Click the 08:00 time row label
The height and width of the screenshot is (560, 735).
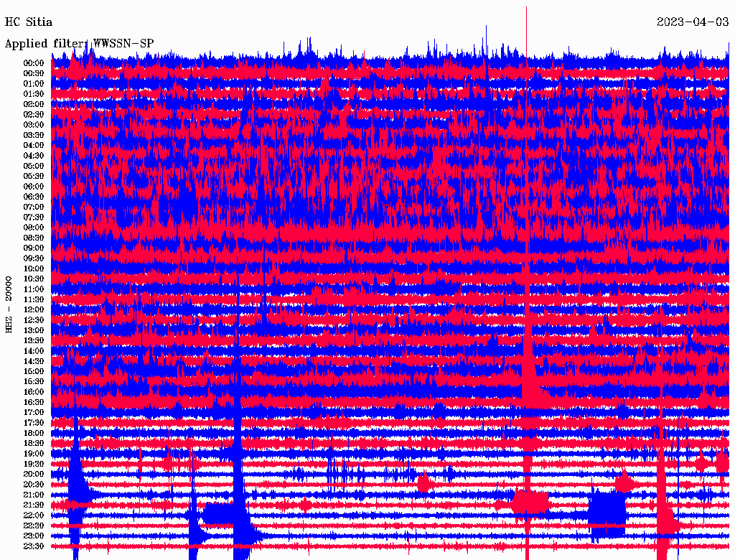[34, 228]
